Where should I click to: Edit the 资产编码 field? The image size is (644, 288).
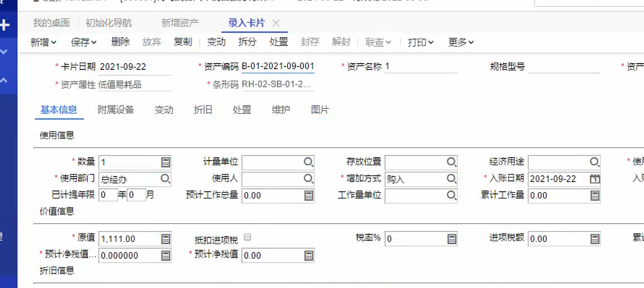tap(278, 67)
